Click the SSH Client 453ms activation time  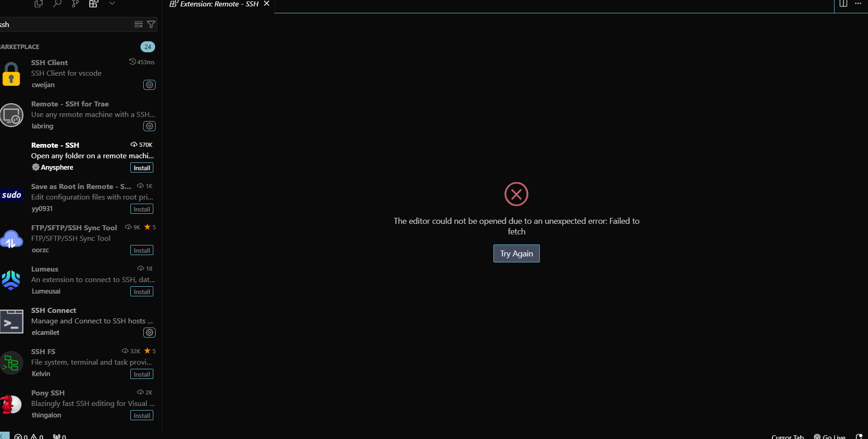click(x=142, y=62)
